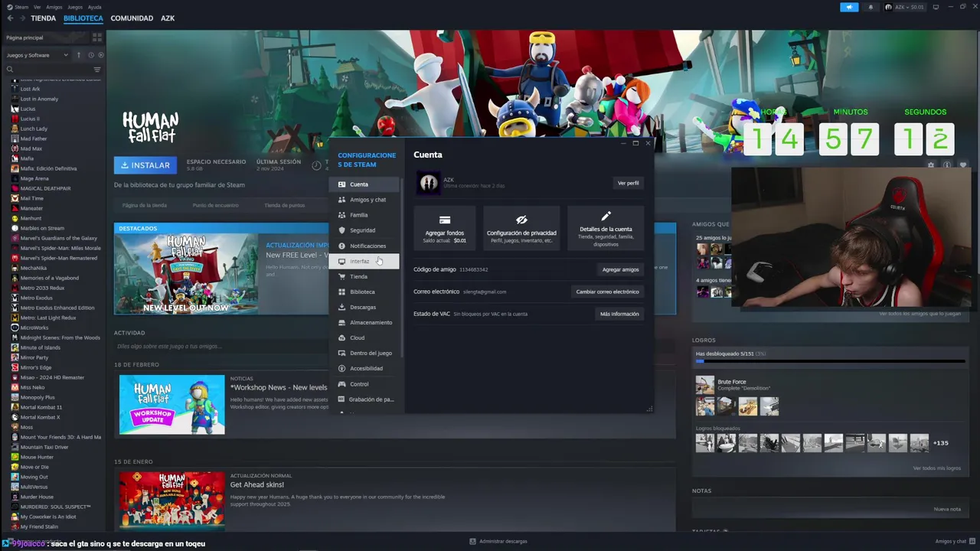Screen dimensions: 980x551
Task: Open Cloud settings section
Action: point(364,337)
